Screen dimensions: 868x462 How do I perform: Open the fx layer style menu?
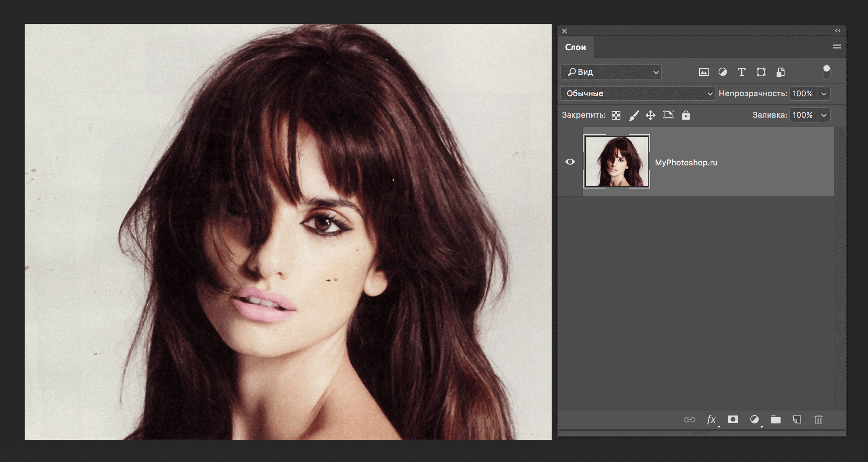(711, 419)
